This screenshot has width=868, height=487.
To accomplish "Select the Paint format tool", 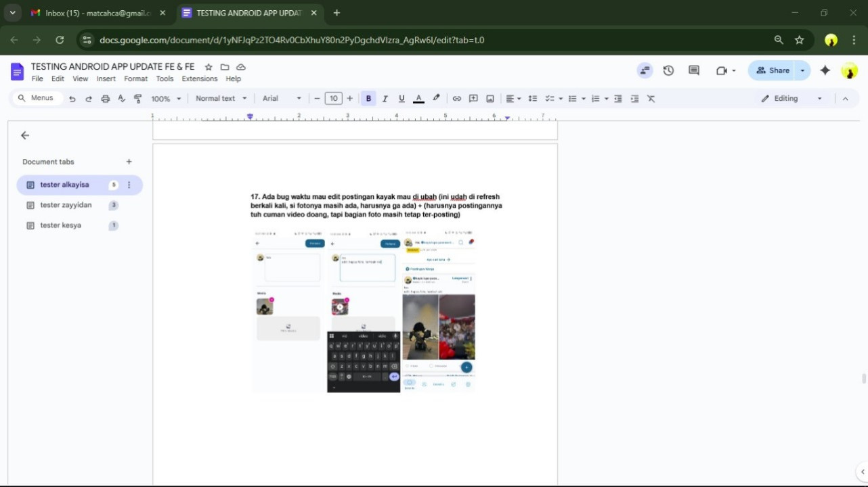I will [138, 99].
